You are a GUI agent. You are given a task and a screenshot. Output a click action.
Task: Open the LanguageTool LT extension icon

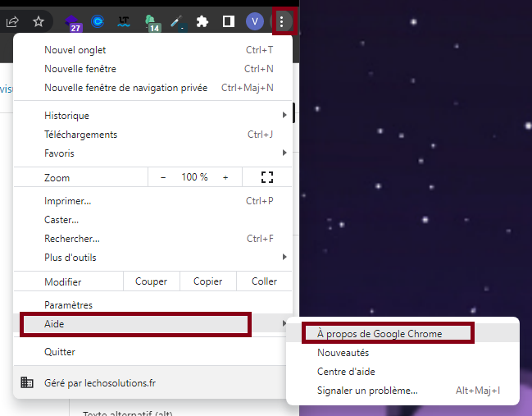[x=124, y=21]
